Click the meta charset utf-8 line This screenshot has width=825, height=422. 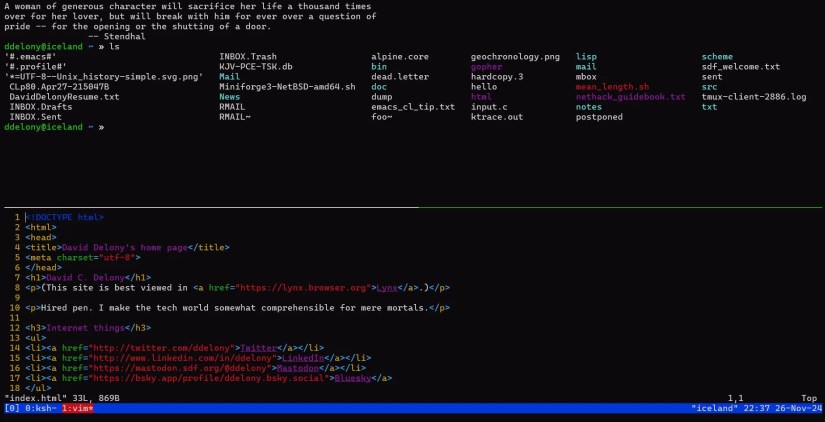click(83, 257)
